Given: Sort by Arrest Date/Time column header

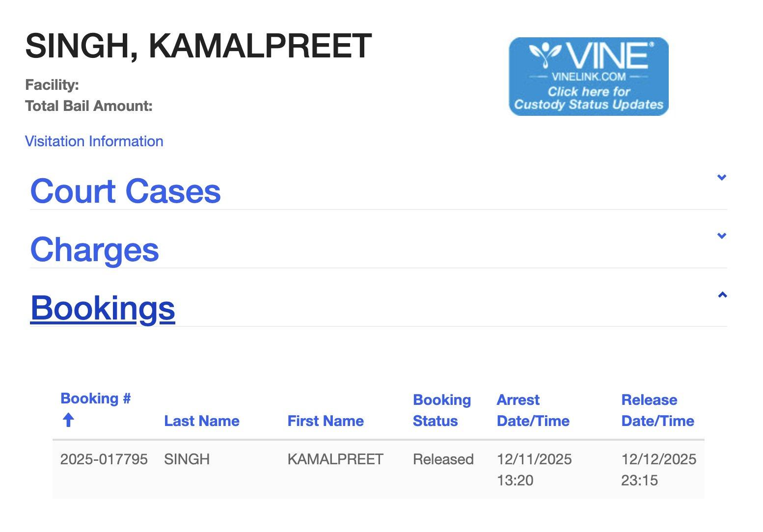Looking at the screenshot, I should (533, 410).
